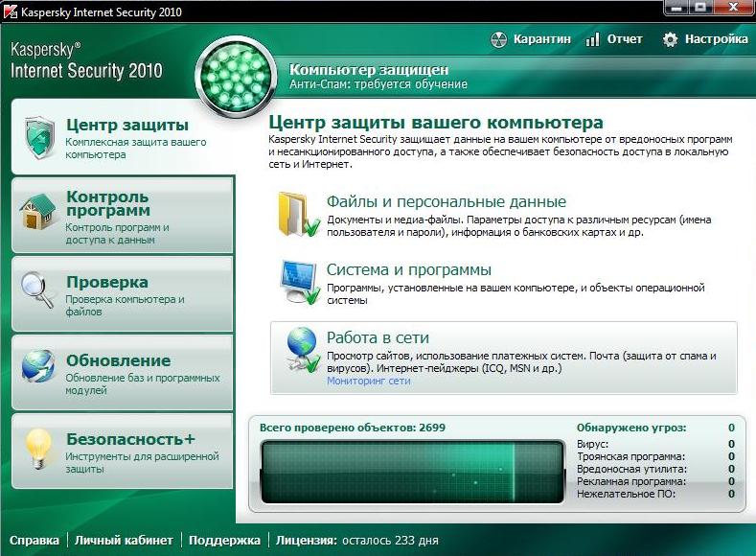Viewport: 756px width, 556px height.
Task: Open Файлы и персональные данные section
Action: pos(447,201)
